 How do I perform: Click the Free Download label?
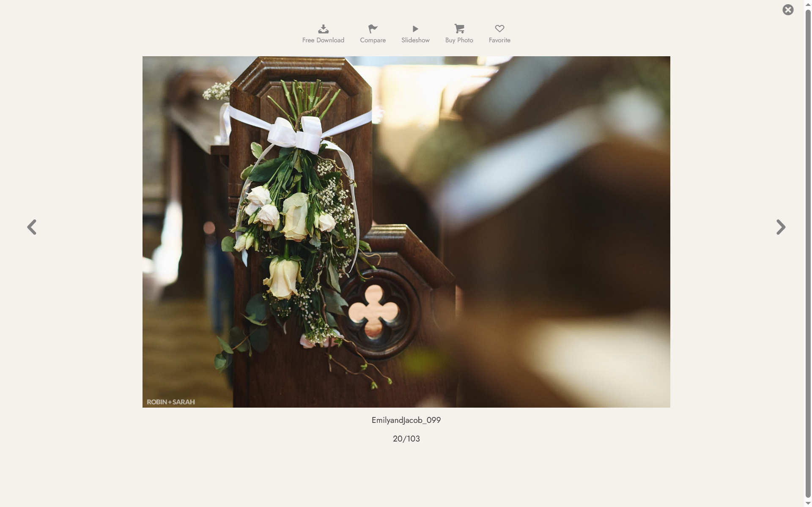pyautogui.click(x=323, y=40)
